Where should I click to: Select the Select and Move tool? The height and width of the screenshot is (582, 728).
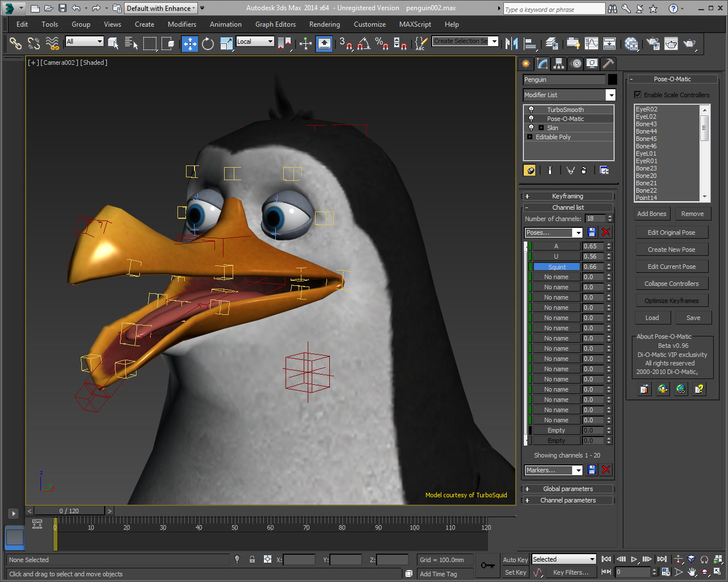(189, 44)
